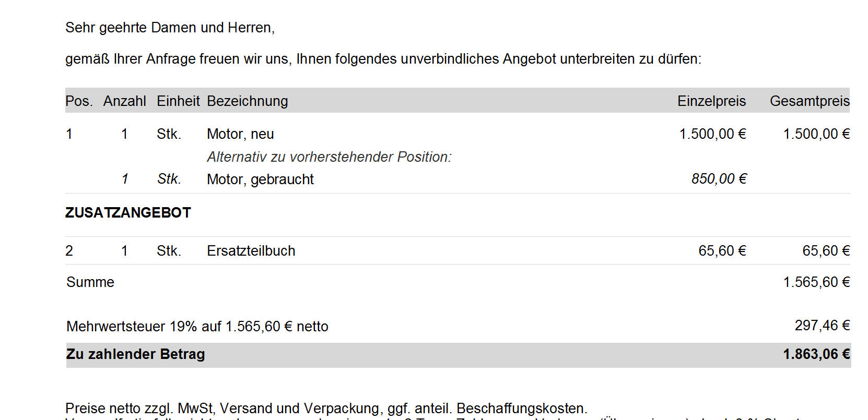Click the italic 'Alternativ zu vorherstehender Position' note

tap(329, 157)
